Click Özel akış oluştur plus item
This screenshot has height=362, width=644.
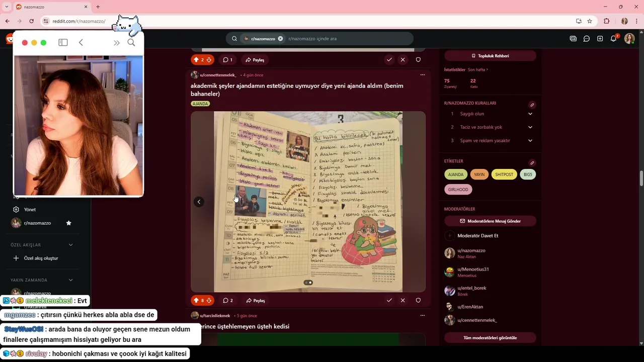tap(36, 258)
